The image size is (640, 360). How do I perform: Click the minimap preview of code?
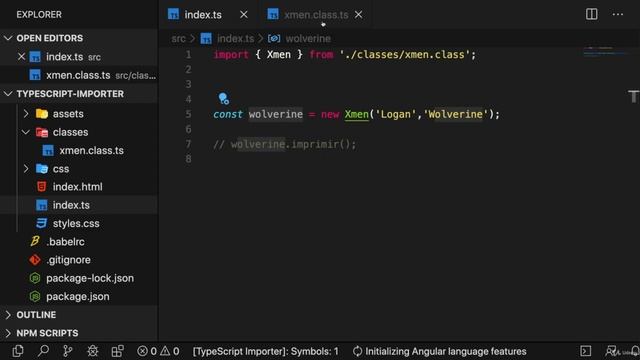coord(605,51)
